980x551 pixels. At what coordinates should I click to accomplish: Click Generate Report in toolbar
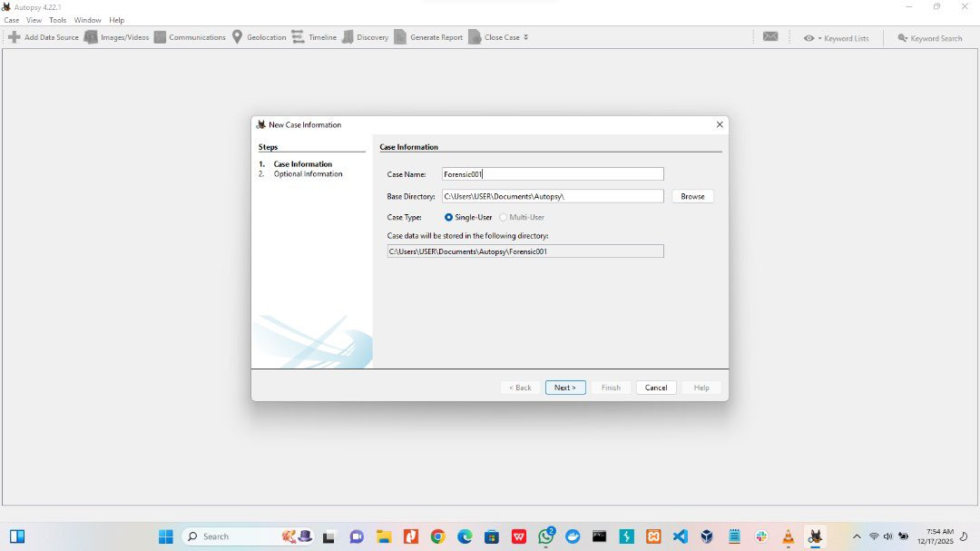point(428,37)
